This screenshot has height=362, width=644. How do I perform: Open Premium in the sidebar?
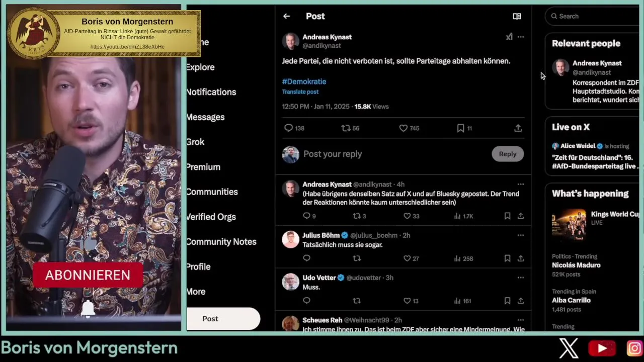(x=204, y=167)
